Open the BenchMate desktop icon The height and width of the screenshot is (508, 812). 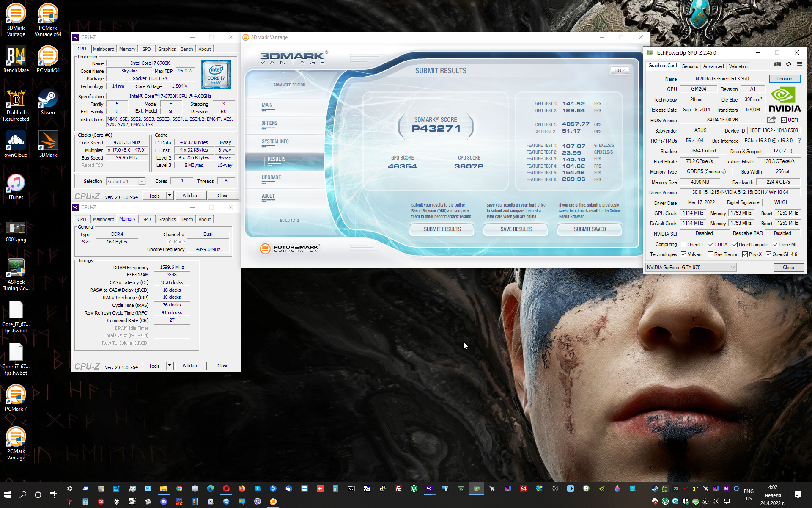pyautogui.click(x=16, y=60)
